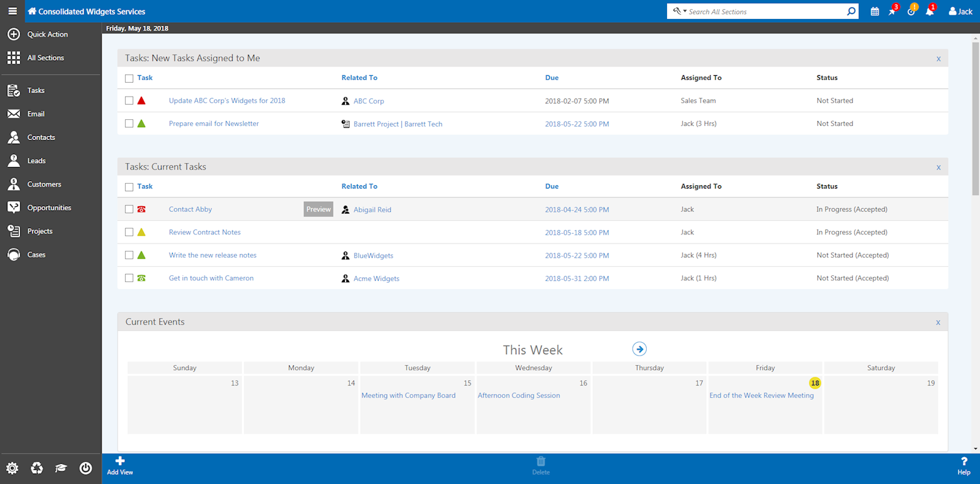Open the Tasks sidebar icon

[x=13, y=91]
